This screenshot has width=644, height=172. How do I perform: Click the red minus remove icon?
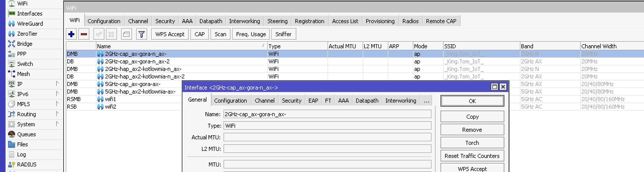click(84, 34)
